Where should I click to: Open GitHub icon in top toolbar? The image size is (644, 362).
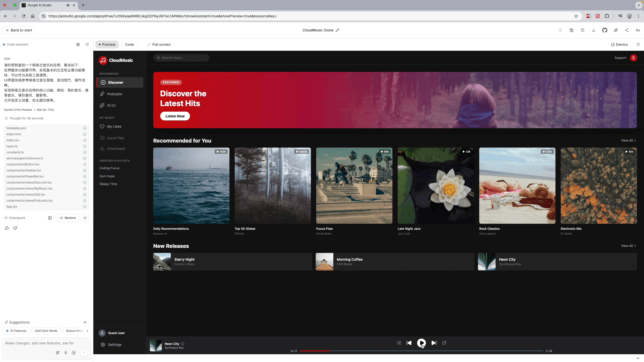pyautogui.click(x=605, y=30)
